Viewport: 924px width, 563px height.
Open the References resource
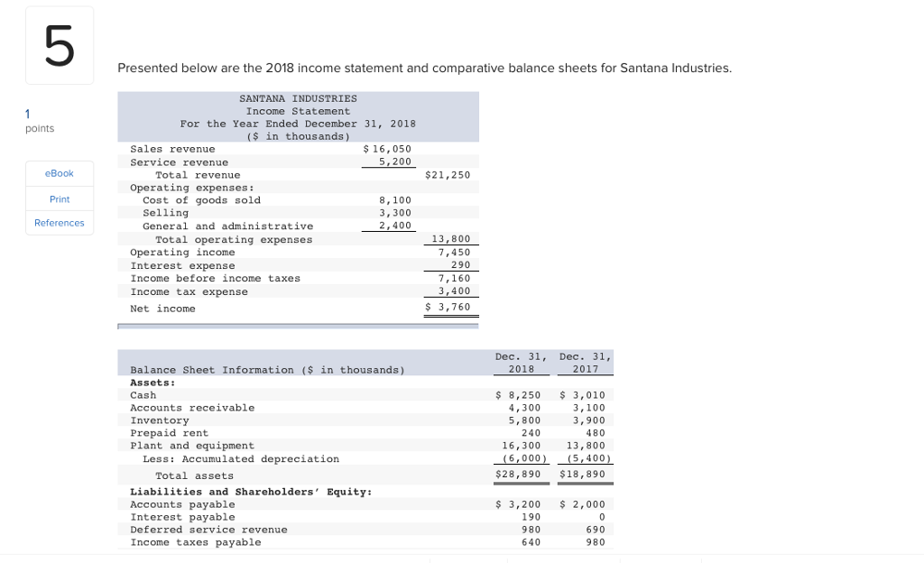coord(59,223)
